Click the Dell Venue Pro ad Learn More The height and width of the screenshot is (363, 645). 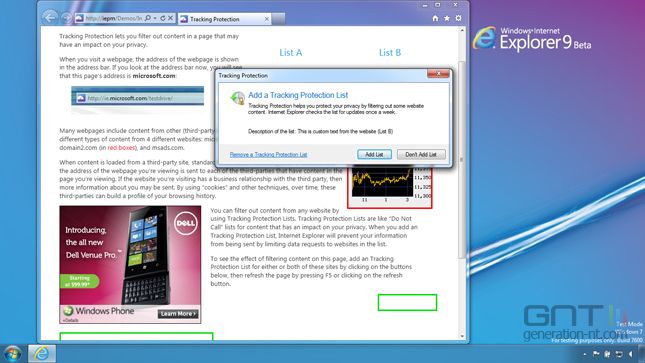(178, 314)
